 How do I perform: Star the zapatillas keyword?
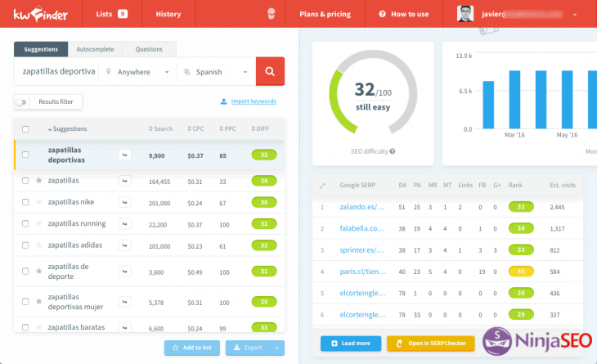coord(38,181)
